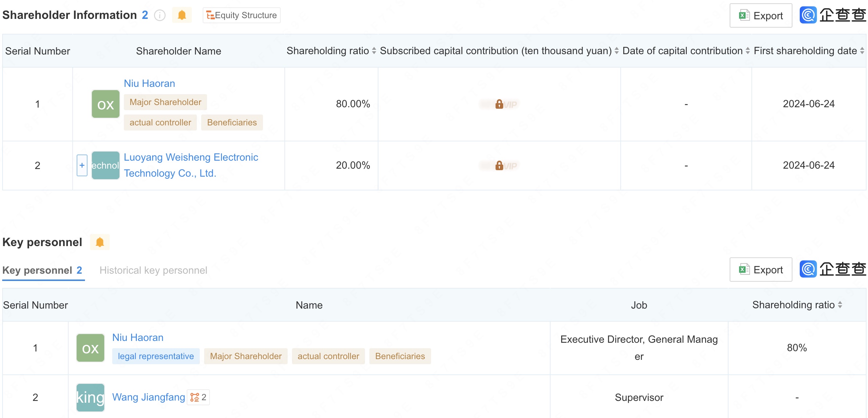
Task: Sort key personnel by Shareholding ratio
Action: click(x=840, y=305)
